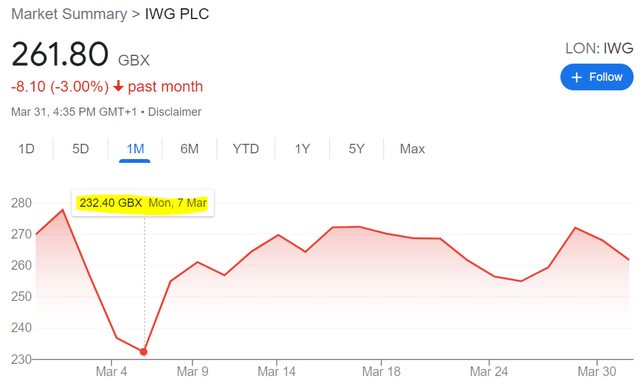Click the Market Summary breadcrumb
The width and height of the screenshot is (640, 383).
(x=69, y=14)
